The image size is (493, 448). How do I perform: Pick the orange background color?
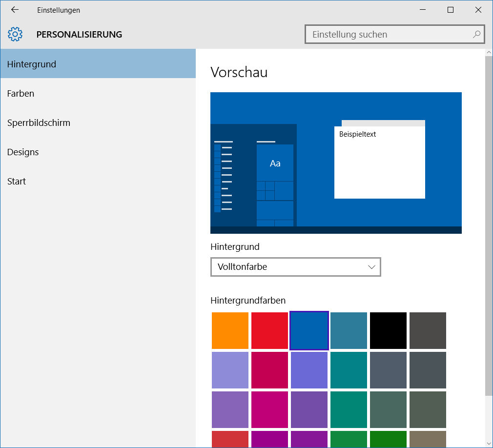230,330
